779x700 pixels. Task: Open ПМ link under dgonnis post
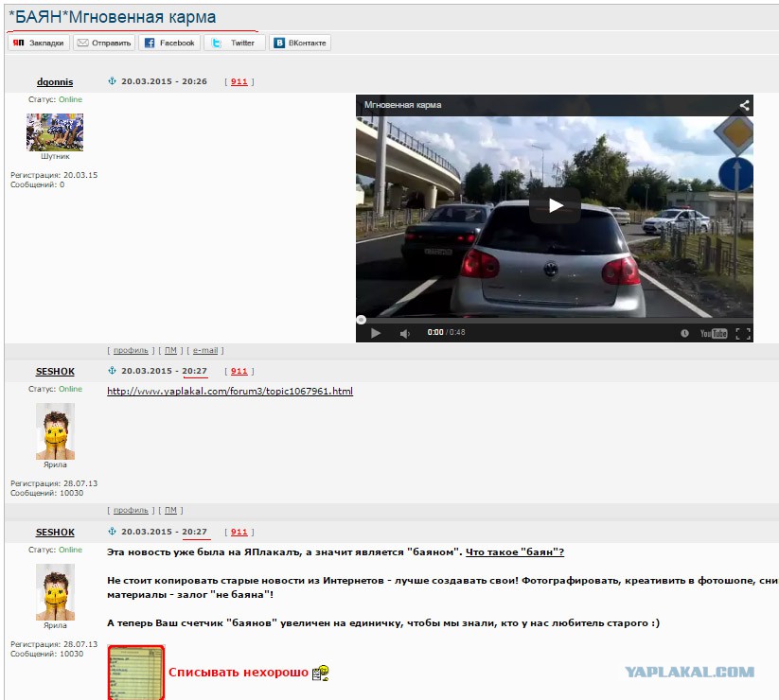click(x=170, y=350)
